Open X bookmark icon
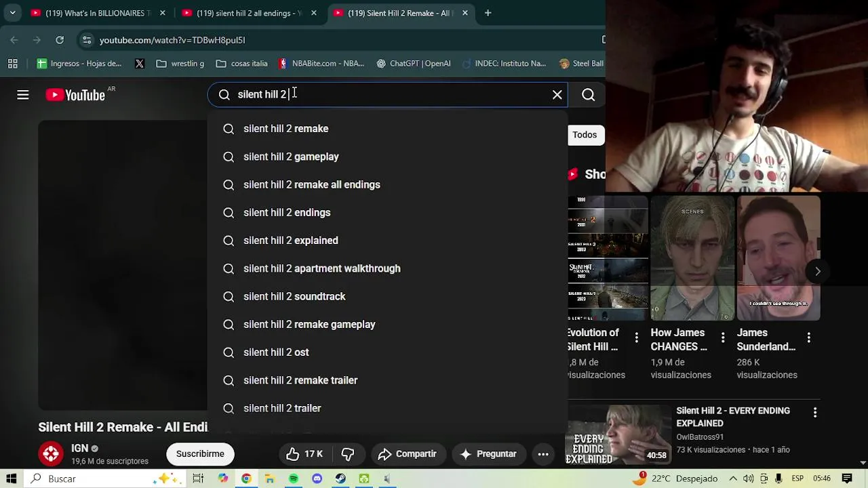This screenshot has height=488, width=868. pos(140,64)
